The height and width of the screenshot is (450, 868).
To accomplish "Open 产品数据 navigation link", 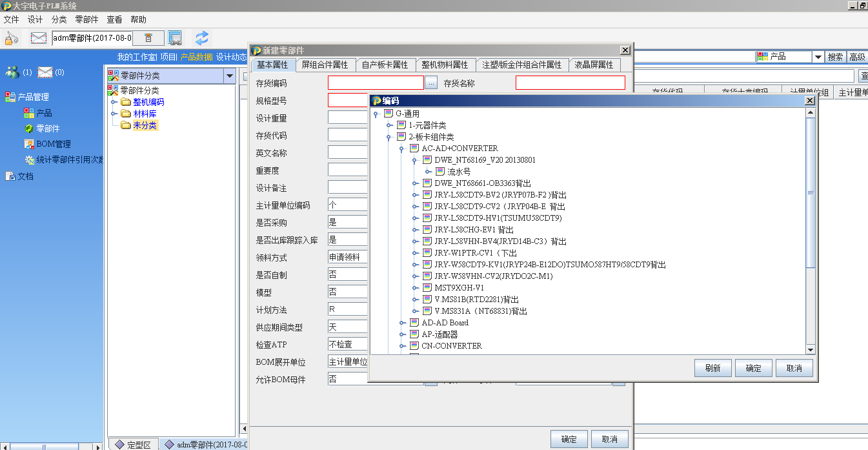I will 196,57.
